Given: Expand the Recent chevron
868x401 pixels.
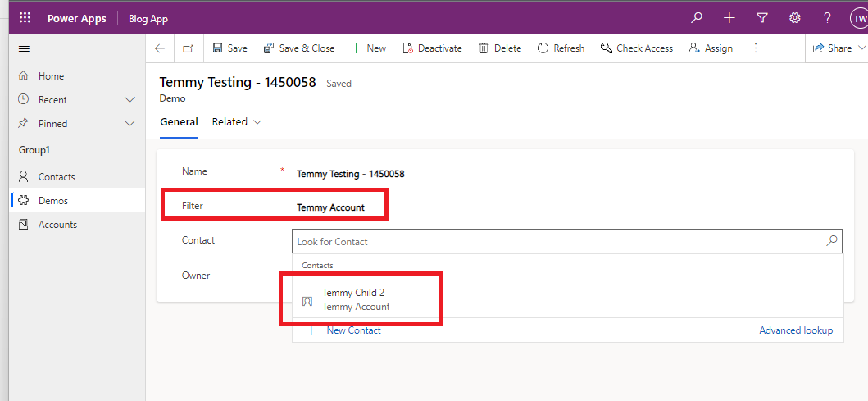Looking at the screenshot, I should tap(130, 100).
